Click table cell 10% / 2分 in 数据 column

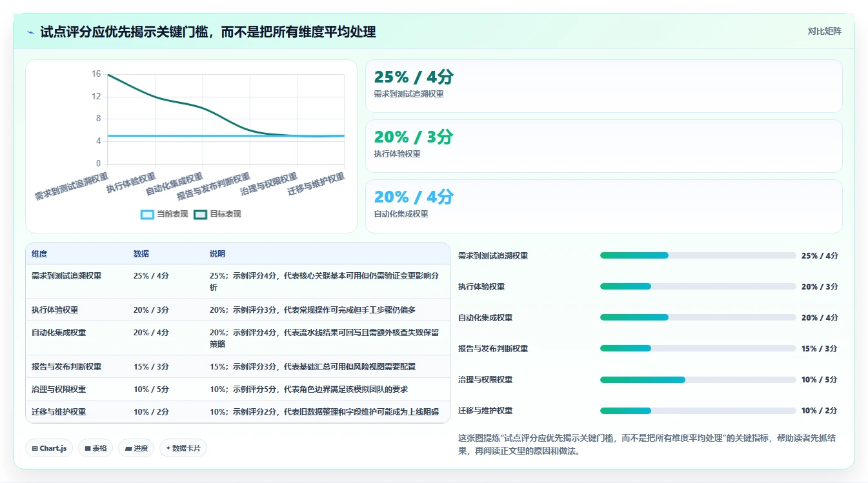pyautogui.click(x=151, y=411)
